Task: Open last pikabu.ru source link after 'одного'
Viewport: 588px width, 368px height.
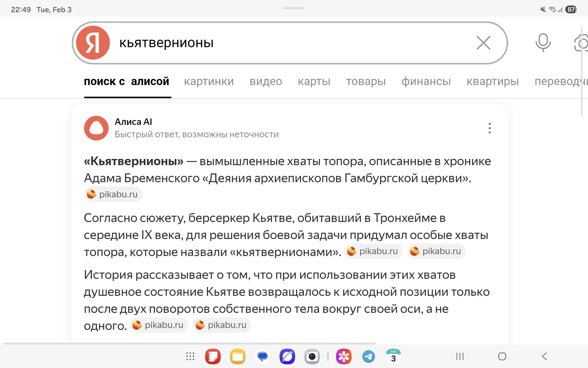Action: click(221, 325)
